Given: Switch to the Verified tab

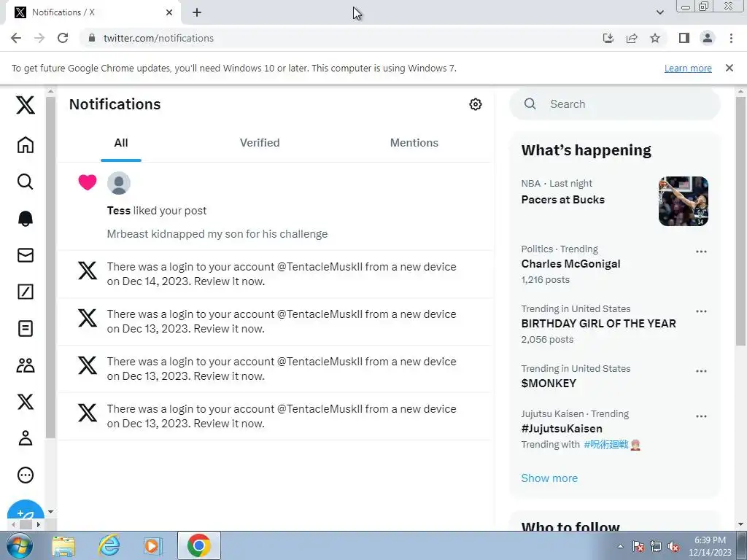Looking at the screenshot, I should [260, 143].
